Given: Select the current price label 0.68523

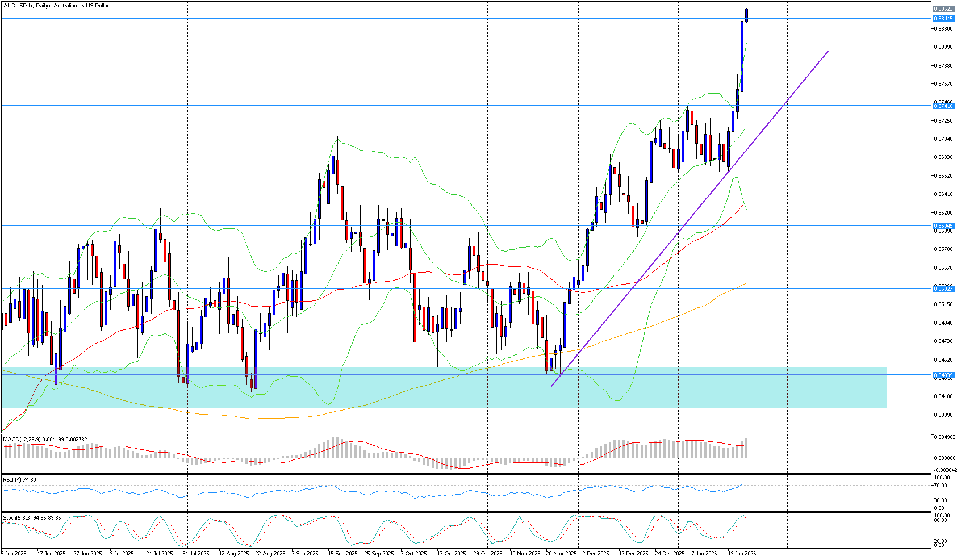Looking at the screenshot, I should tap(943, 9).
